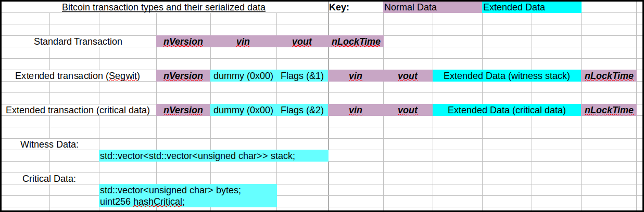This screenshot has height=212, width=644.
Task: Click nLockTime in the Standard Transaction row
Action: [x=356, y=42]
